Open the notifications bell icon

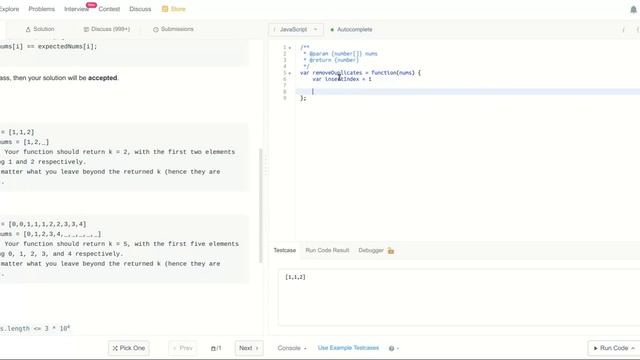(x=633, y=9)
